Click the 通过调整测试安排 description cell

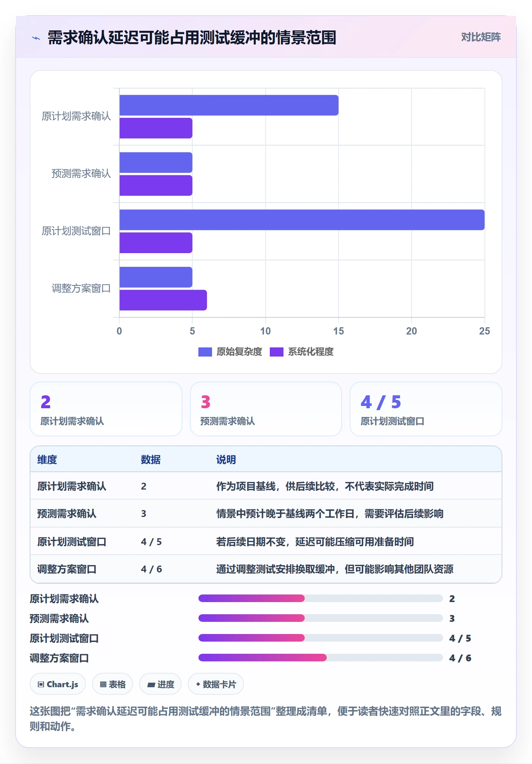[x=335, y=569]
